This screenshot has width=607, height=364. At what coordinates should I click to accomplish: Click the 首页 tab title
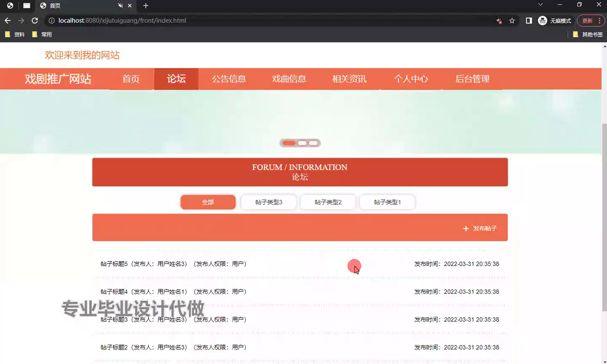[55, 5]
